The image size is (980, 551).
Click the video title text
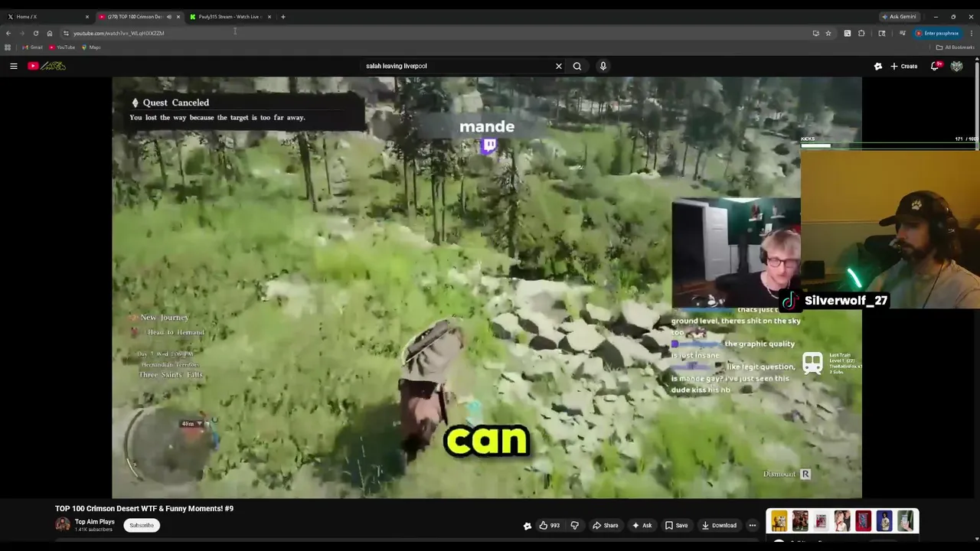pos(144,508)
